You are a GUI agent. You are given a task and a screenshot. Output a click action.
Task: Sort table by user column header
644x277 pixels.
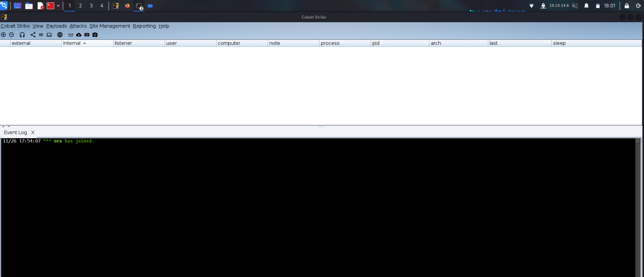pos(190,43)
